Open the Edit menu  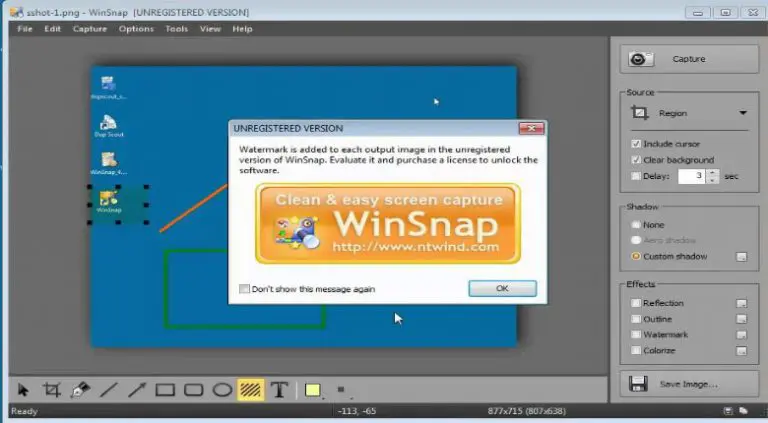click(52, 29)
